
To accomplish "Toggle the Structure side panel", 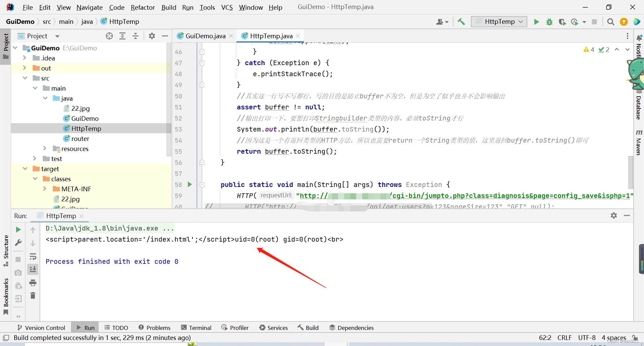I will pos(6,250).
